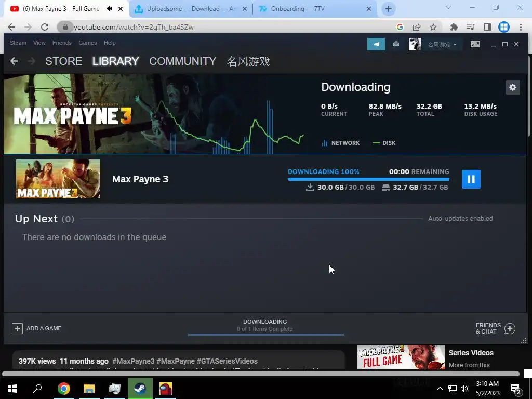Open Steam inbox envelope icon

[396, 44]
